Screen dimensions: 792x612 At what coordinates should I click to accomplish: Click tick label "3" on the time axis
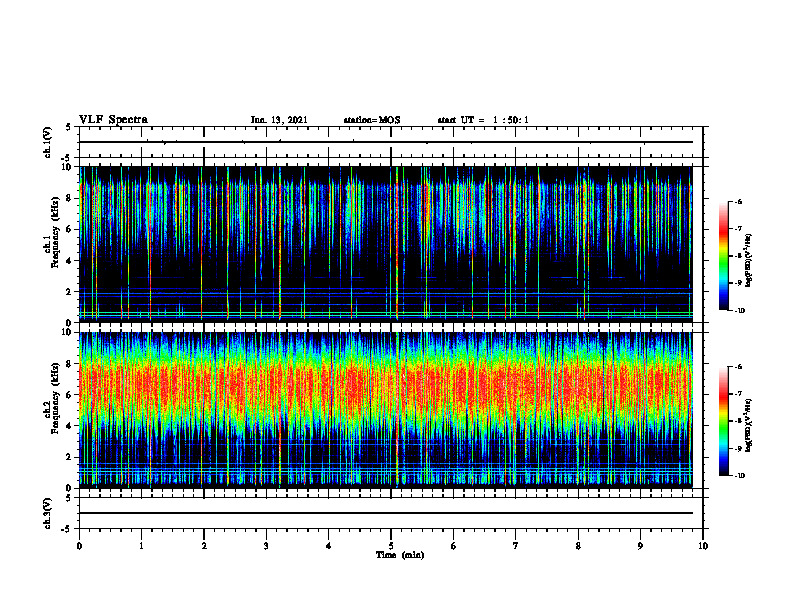pyautogui.click(x=266, y=546)
